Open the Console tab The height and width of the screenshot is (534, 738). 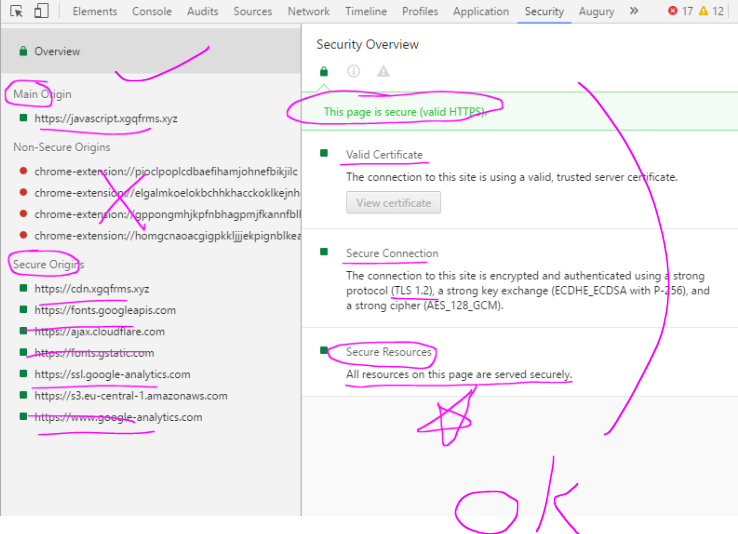(x=152, y=11)
